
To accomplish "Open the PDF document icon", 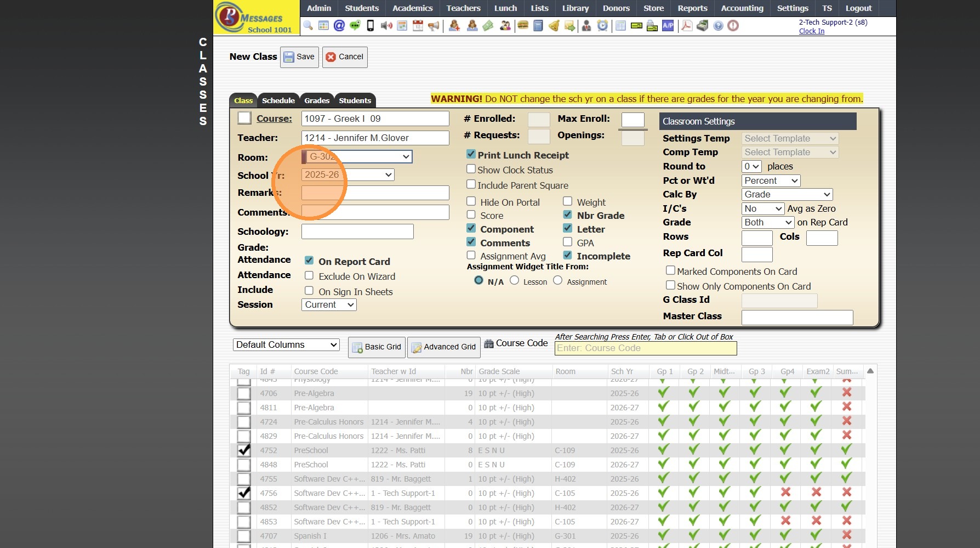I will coord(686,26).
